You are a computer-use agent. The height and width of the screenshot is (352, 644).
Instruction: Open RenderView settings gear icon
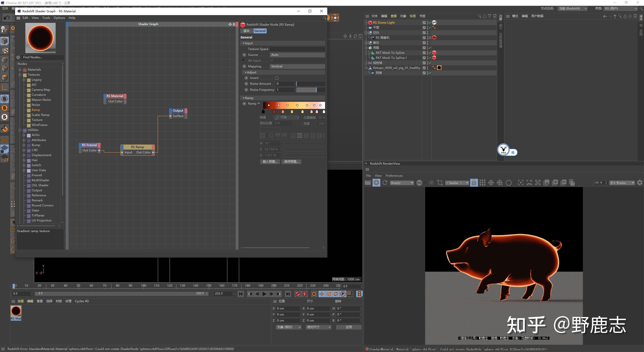(x=640, y=183)
